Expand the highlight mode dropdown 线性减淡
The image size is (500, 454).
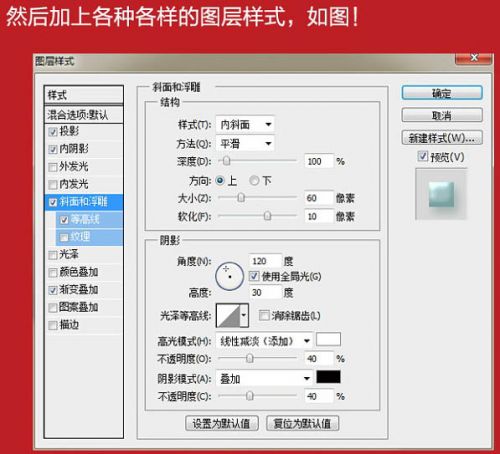(x=264, y=341)
